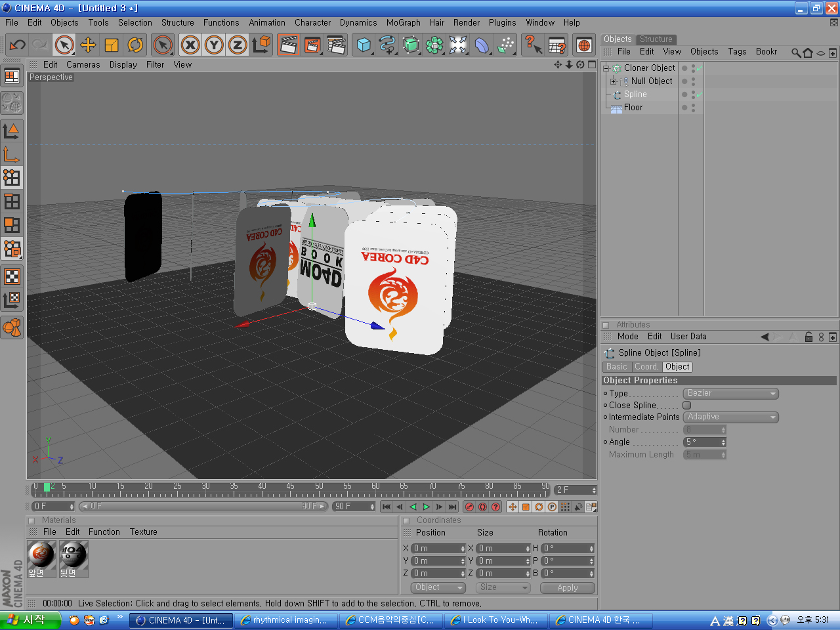Viewport: 840px width, 630px height.
Task: Lock the Attributes panel with lock icon
Action: [x=808, y=337]
